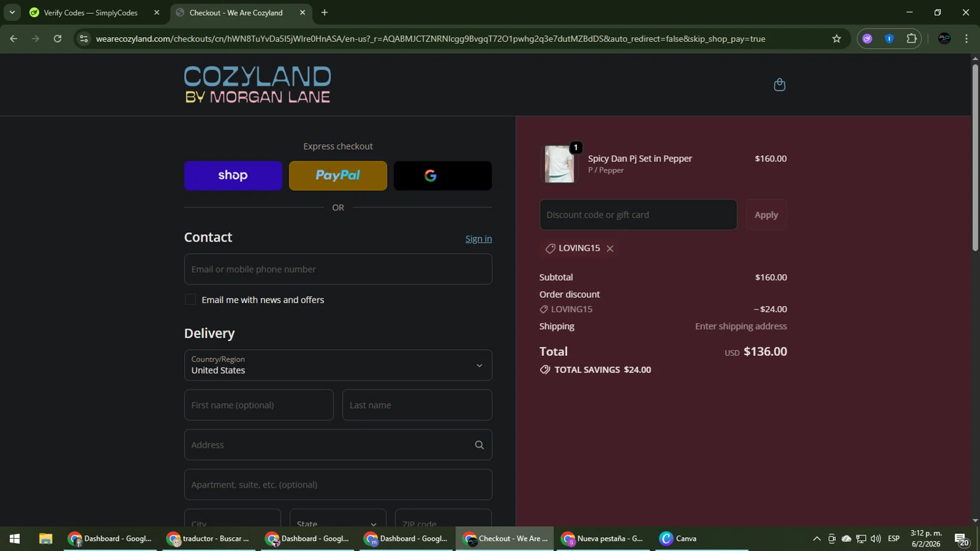This screenshot has width=980, height=551.
Task: Click the $136.00 total amount
Action: click(x=765, y=351)
